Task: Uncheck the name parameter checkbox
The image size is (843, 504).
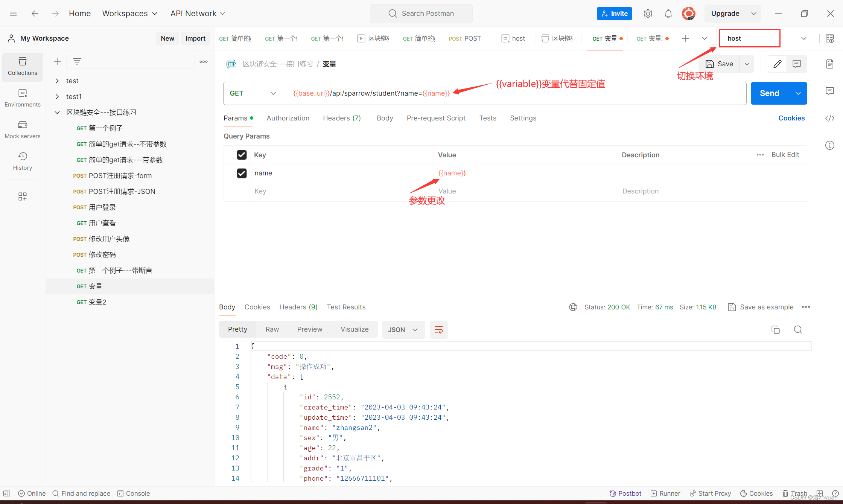Action: pos(242,173)
